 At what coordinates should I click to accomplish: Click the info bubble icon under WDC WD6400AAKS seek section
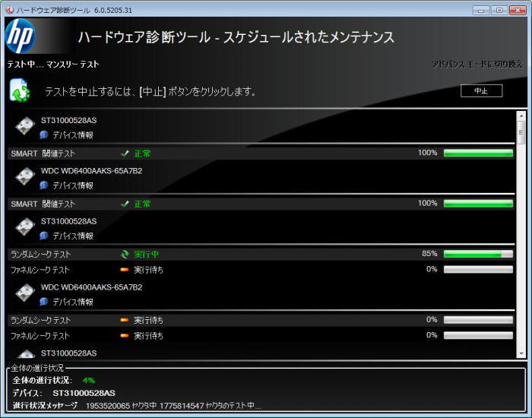tap(44, 302)
